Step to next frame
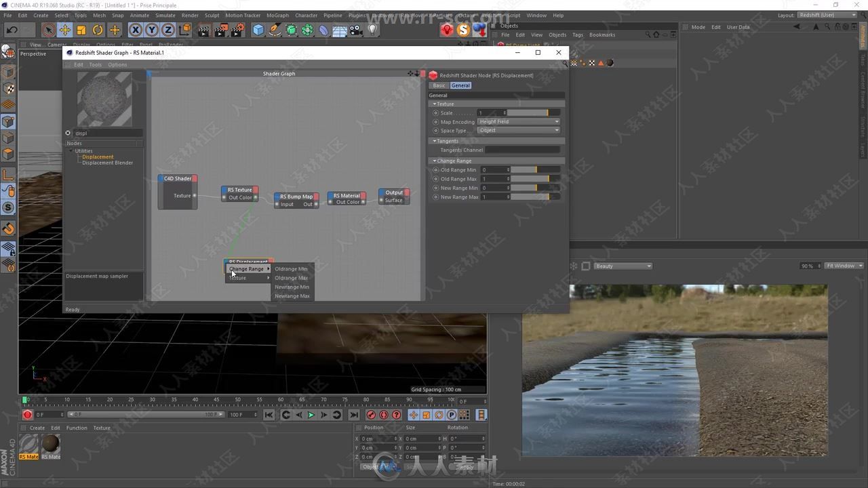This screenshot has width=868, height=488. (x=324, y=415)
